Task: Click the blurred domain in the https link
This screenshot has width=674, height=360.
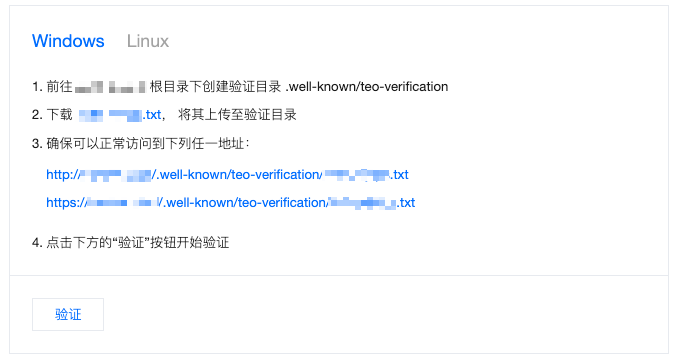Action: (123, 202)
